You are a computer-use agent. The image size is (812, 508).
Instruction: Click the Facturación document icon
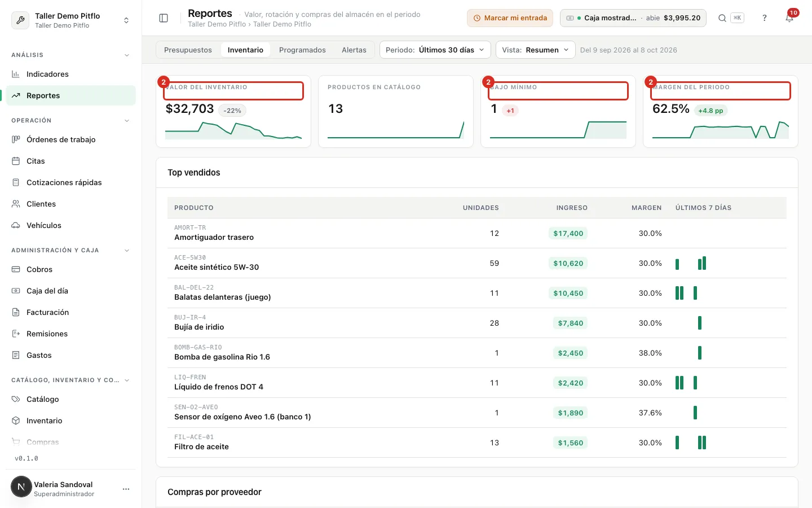[x=16, y=312]
